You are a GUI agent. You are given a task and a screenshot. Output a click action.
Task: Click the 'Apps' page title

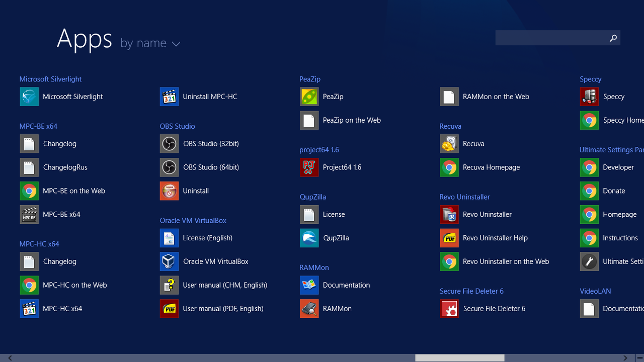pyautogui.click(x=85, y=39)
